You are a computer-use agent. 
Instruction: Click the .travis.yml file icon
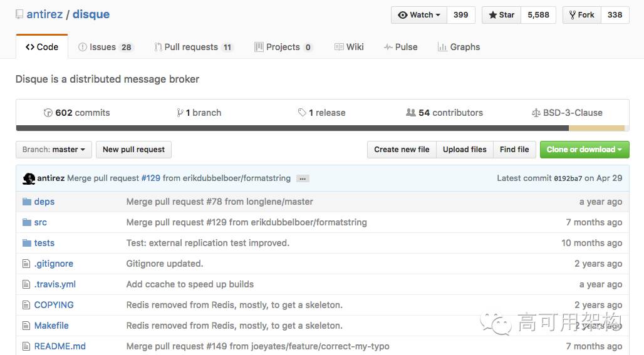[x=26, y=284]
